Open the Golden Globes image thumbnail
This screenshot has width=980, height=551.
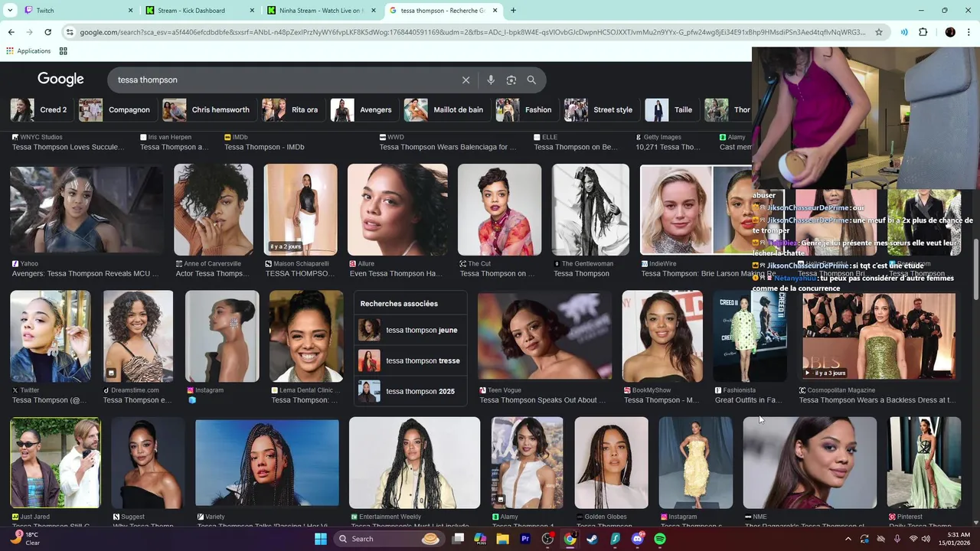[611, 462]
